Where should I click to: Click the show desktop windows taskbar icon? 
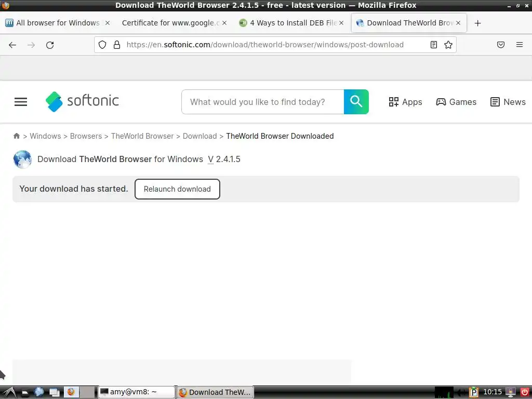(54, 393)
